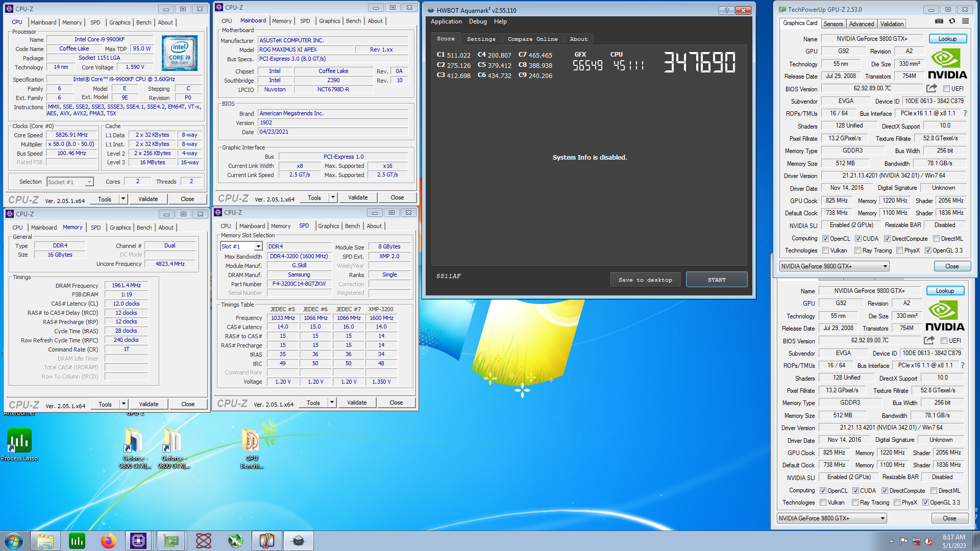Open the Application menu in Aquamark
Screen dimensions: 980x551
point(446,21)
